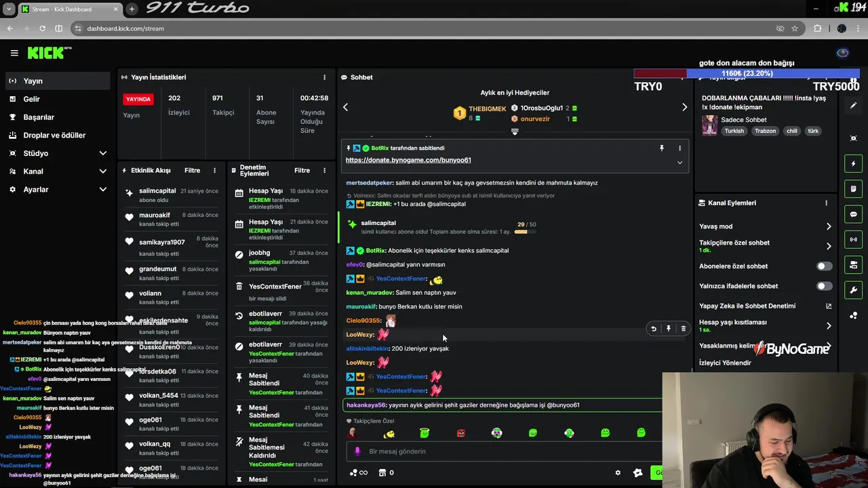
Task: Reload the page in browser
Action: click(42, 28)
